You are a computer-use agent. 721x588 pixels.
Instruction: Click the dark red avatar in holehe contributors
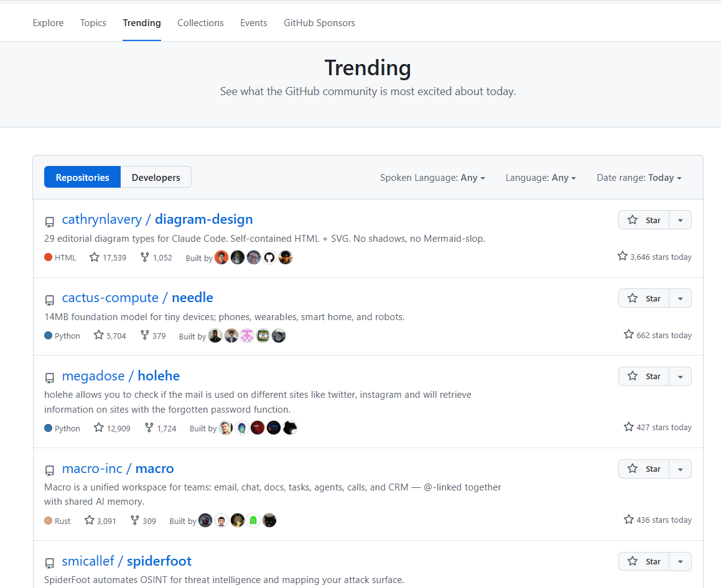click(258, 428)
